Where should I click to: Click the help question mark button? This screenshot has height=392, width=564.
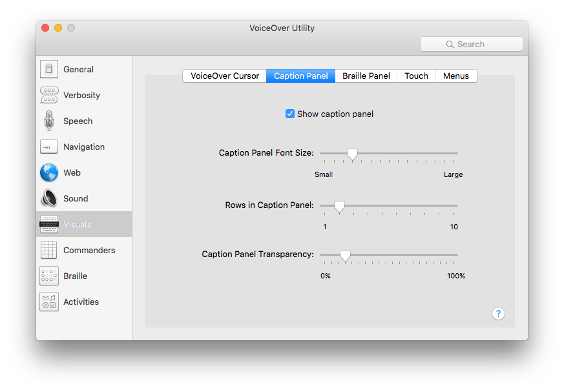coord(498,314)
